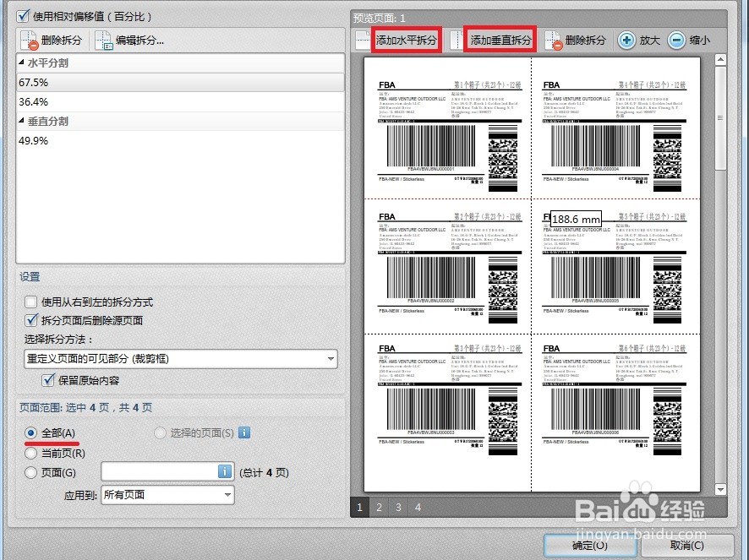
Task: Switch to preview page 2 tab
Action: tap(380, 507)
